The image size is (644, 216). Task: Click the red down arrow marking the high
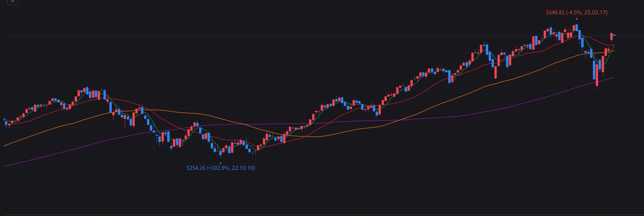pos(577,19)
